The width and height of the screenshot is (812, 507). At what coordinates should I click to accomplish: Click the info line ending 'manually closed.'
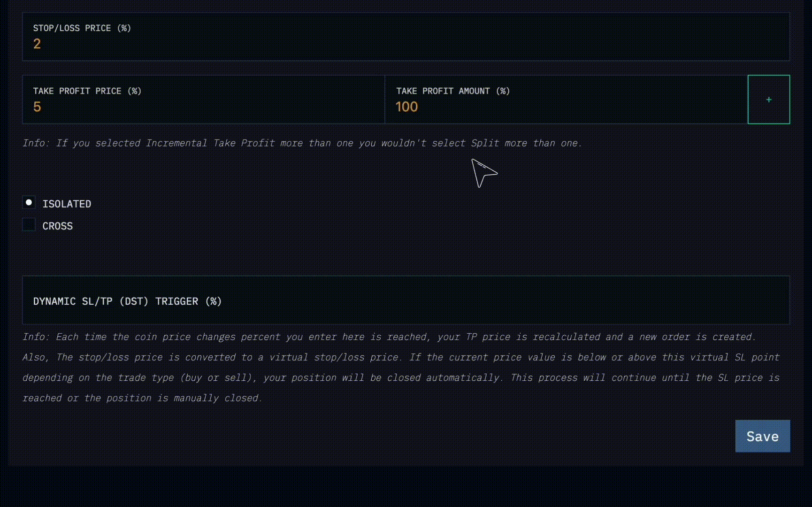[142, 398]
